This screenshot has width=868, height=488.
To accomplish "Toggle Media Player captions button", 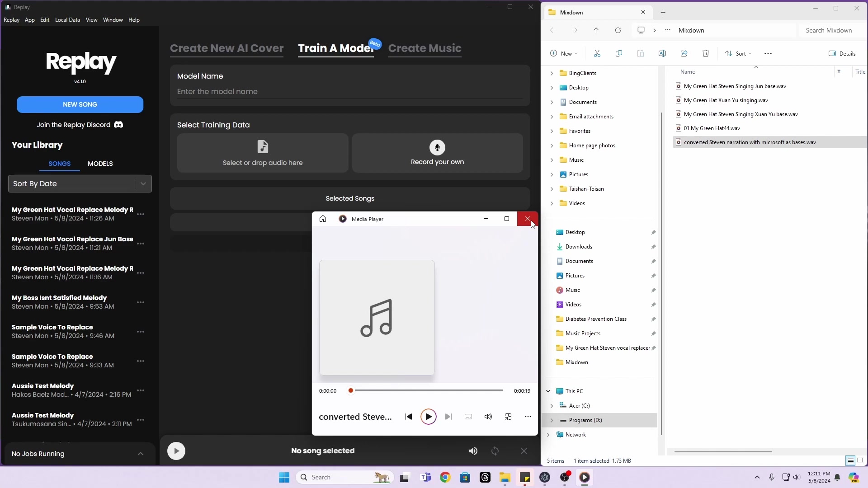I will point(468,417).
